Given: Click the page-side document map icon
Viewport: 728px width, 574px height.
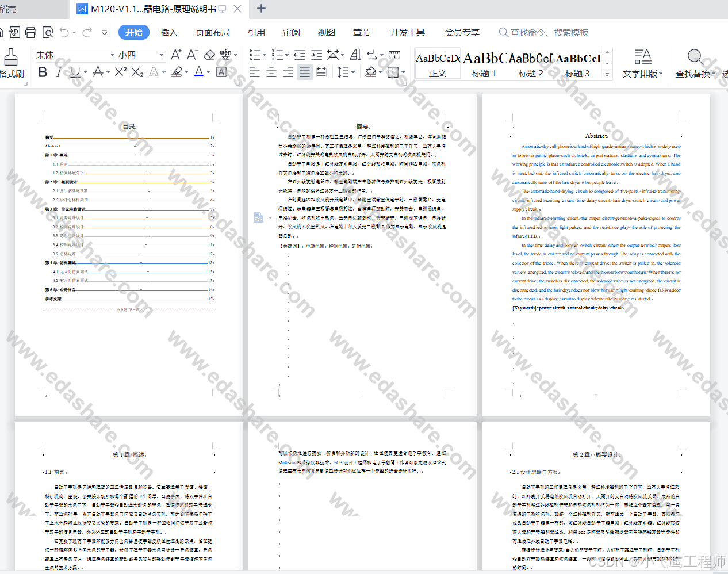Looking at the screenshot, I should [259, 217].
